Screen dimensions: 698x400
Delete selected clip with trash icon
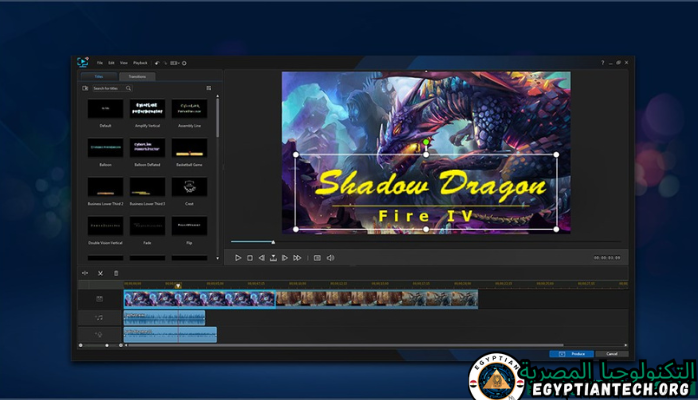click(116, 273)
